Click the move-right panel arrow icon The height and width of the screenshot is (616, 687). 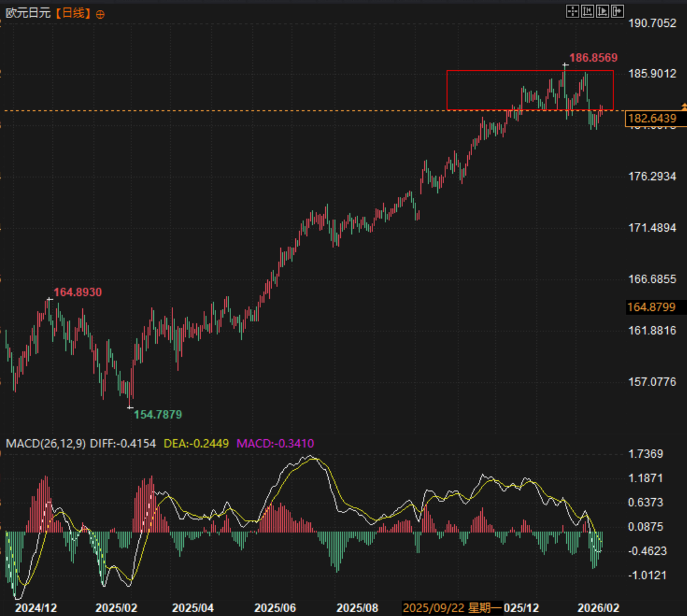pos(617,11)
